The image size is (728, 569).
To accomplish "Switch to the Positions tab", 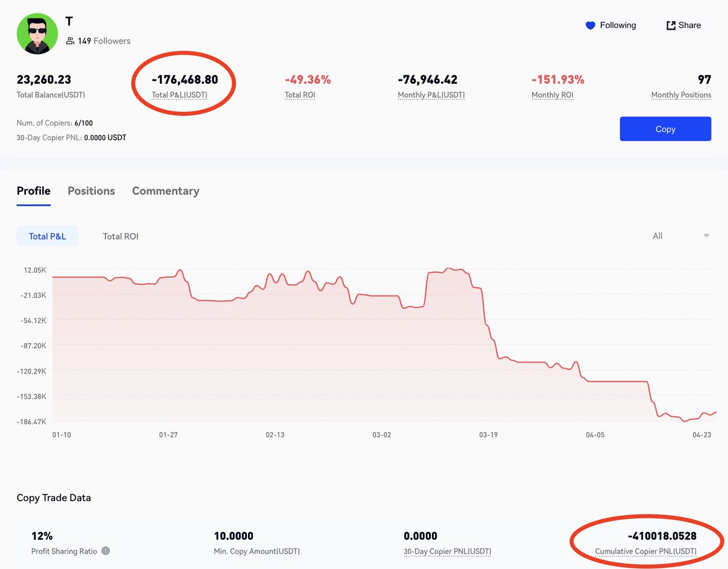I will coord(92,191).
